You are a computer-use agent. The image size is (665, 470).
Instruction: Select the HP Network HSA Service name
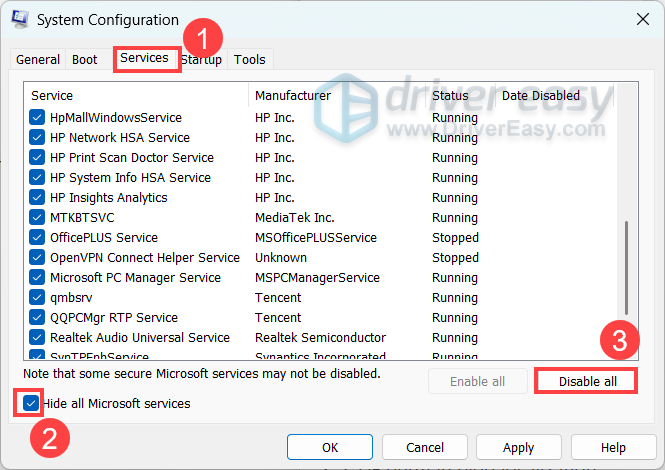tap(120, 137)
